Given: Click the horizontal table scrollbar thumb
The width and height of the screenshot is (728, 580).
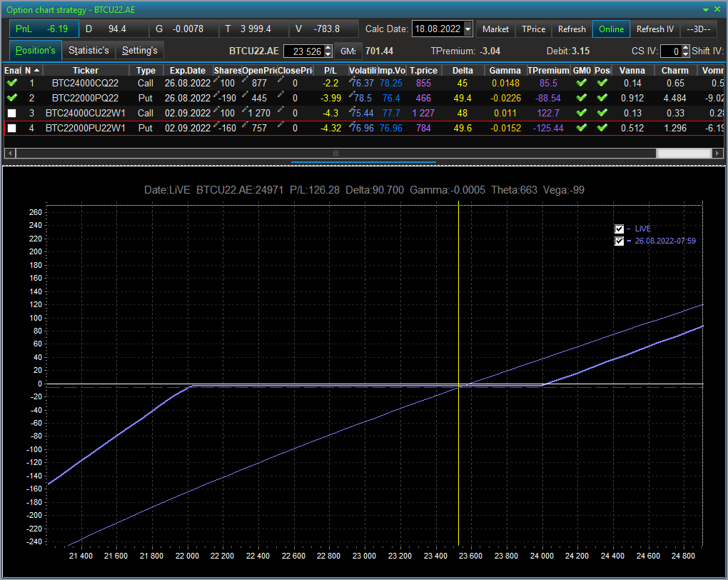Looking at the screenshot, I should (x=684, y=153).
